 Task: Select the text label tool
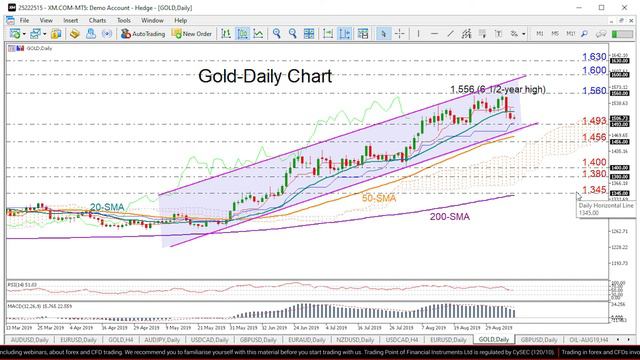coord(498,34)
